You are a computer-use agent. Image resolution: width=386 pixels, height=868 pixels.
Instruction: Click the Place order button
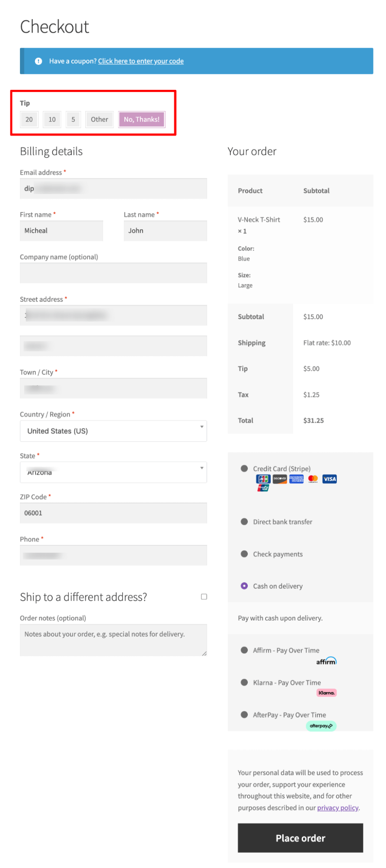click(300, 838)
